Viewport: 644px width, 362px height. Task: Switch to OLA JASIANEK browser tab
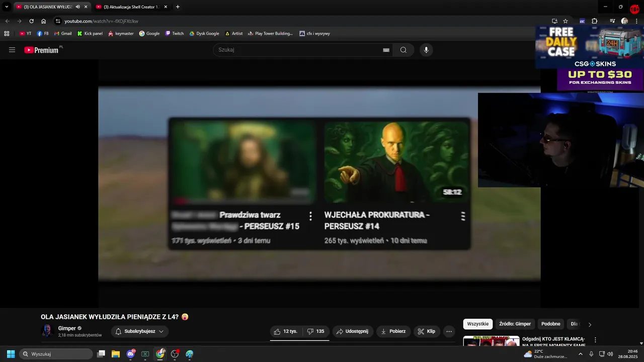tap(48, 7)
